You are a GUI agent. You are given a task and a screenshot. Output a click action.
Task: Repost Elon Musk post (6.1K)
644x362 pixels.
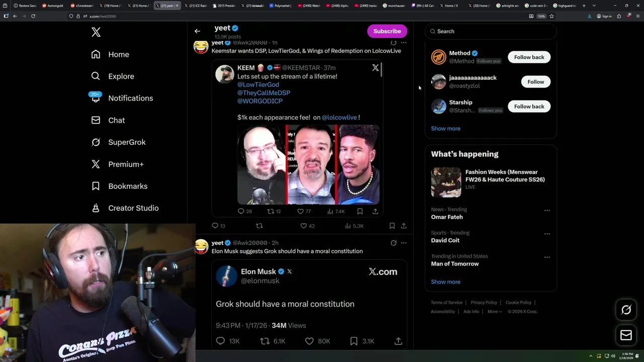[273, 341]
